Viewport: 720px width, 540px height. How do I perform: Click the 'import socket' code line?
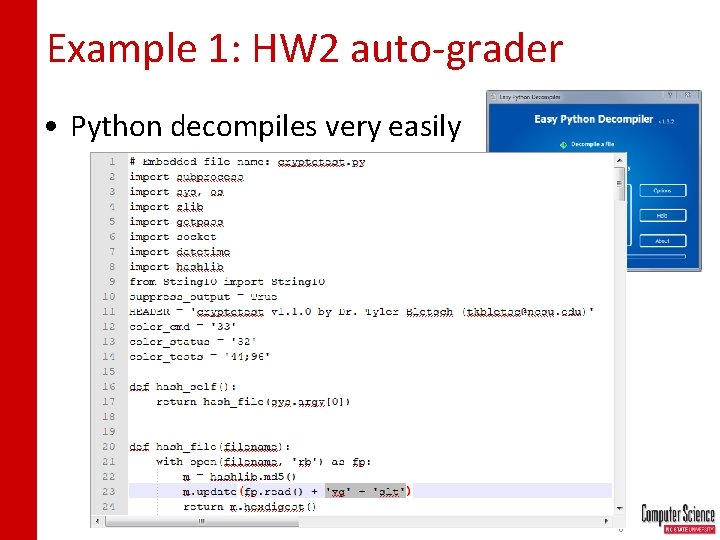[x=173, y=236]
